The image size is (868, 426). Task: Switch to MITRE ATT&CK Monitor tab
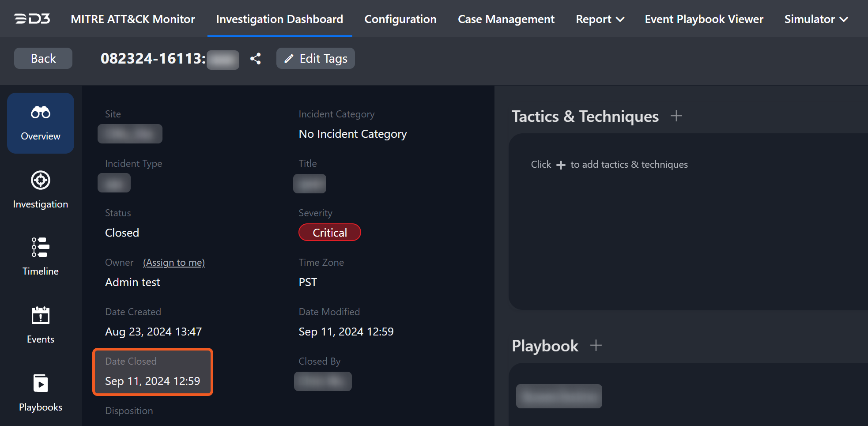tap(133, 19)
